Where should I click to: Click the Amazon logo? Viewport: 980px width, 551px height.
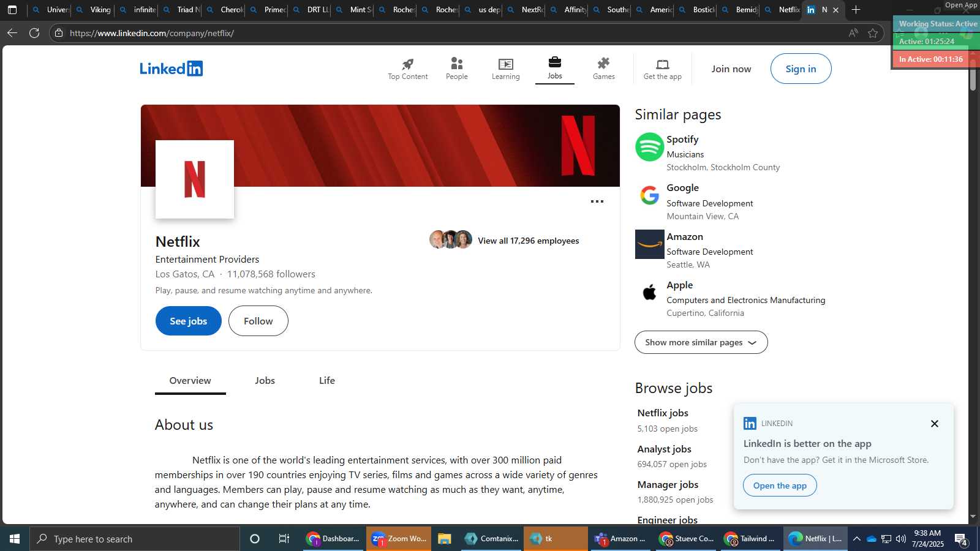pos(649,244)
